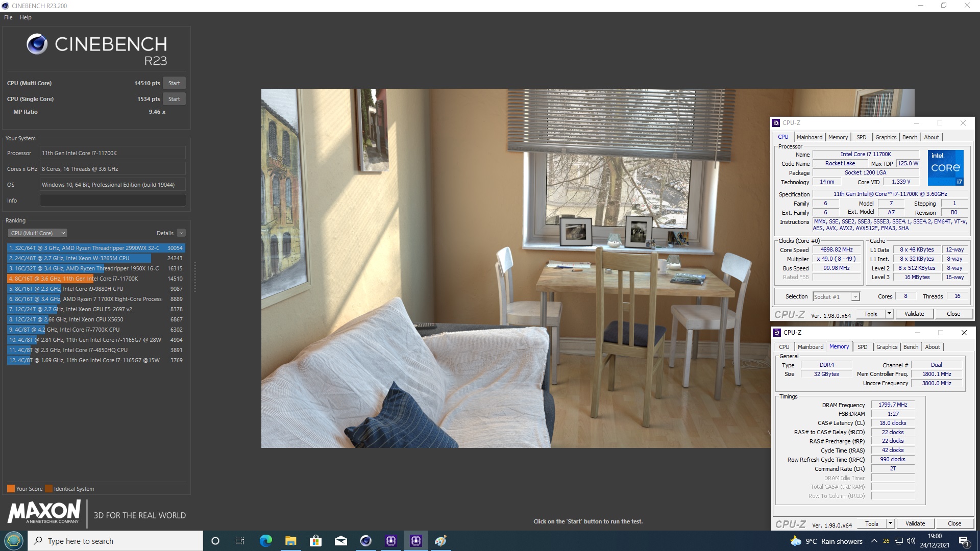Image resolution: width=980 pixels, height=551 pixels.
Task: Launch Microsoft Edge from taskbar
Action: click(x=265, y=541)
